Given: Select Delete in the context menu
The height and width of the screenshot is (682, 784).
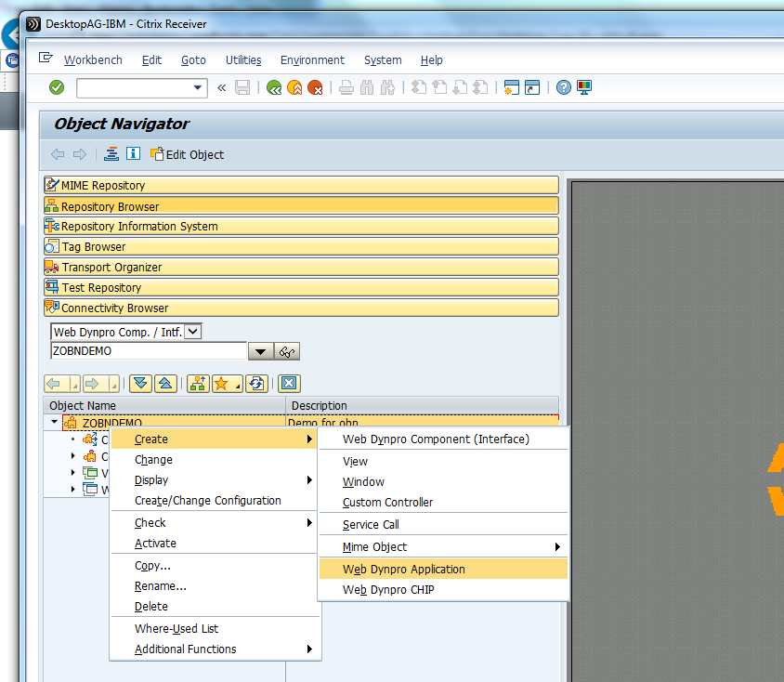Looking at the screenshot, I should click(x=214, y=607).
